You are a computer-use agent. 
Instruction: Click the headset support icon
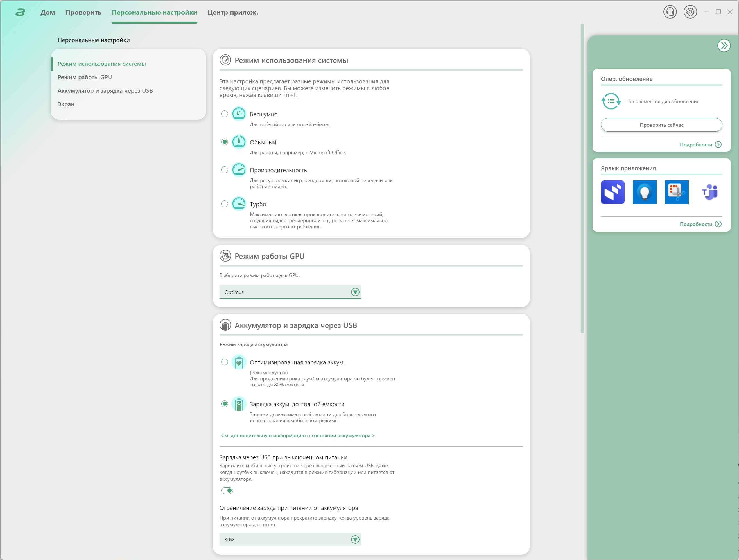670,12
